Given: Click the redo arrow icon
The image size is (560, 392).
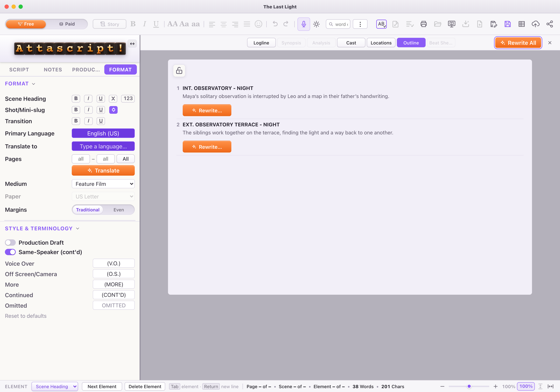Looking at the screenshot, I should 286,24.
